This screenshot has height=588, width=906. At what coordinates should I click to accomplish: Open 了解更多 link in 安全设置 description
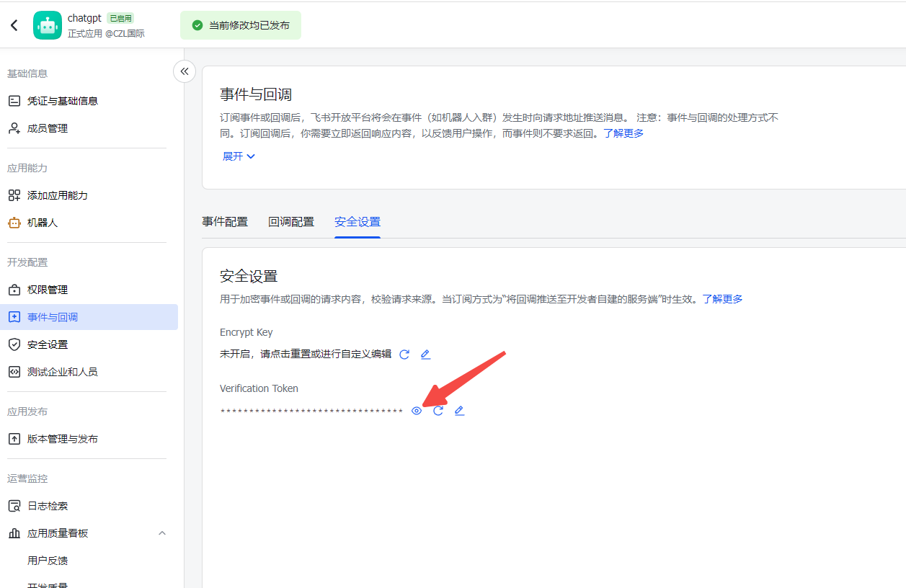tap(722, 299)
